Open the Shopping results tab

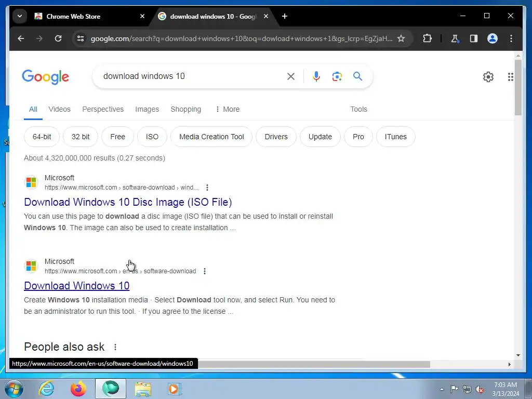click(x=185, y=109)
